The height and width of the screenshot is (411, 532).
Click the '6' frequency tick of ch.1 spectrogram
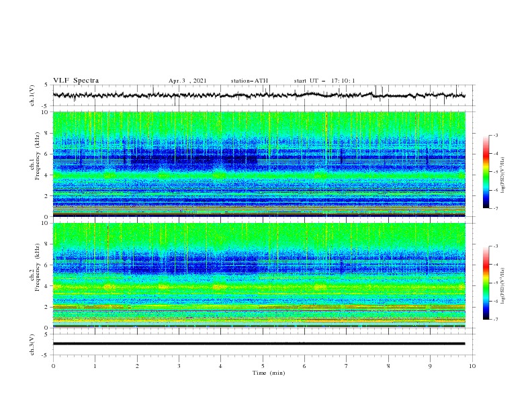[47, 154]
